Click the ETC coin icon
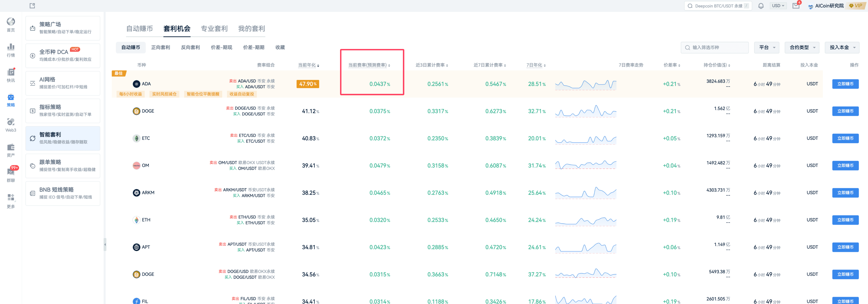The image size is (868, 304). pyautogui.click(x=136, y=138)
